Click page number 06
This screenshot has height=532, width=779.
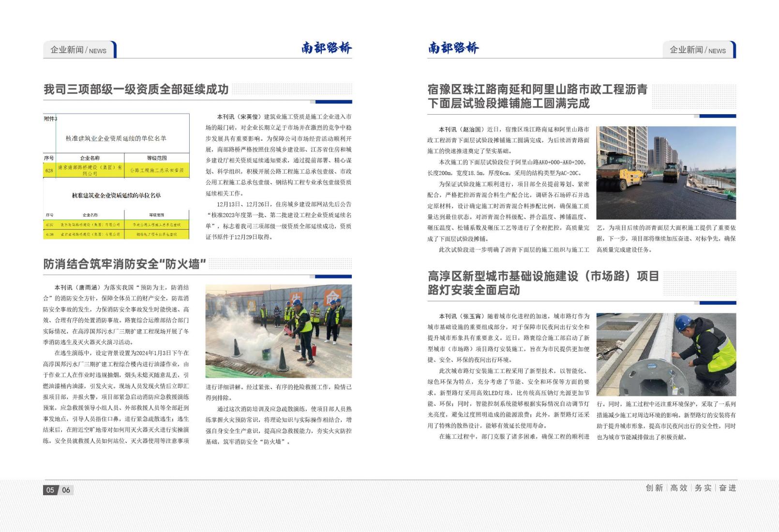(x=66, y=490)
